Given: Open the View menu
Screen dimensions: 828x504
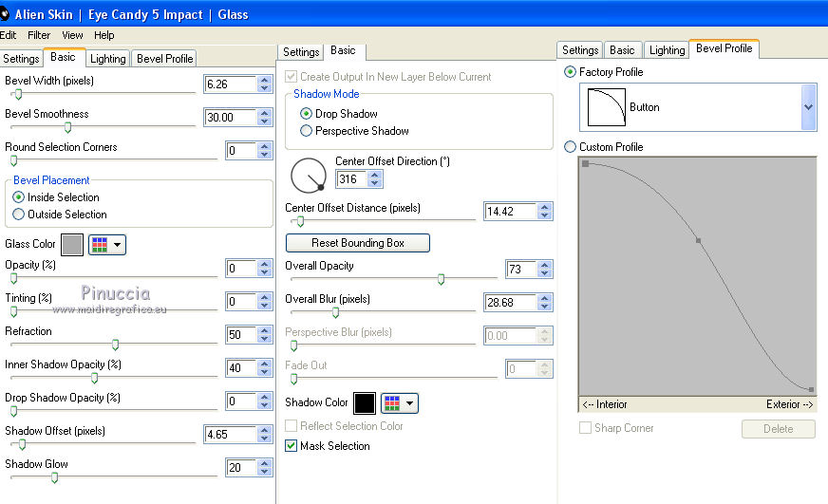Looking at the screenshot, I should click(x=72, y=35).
